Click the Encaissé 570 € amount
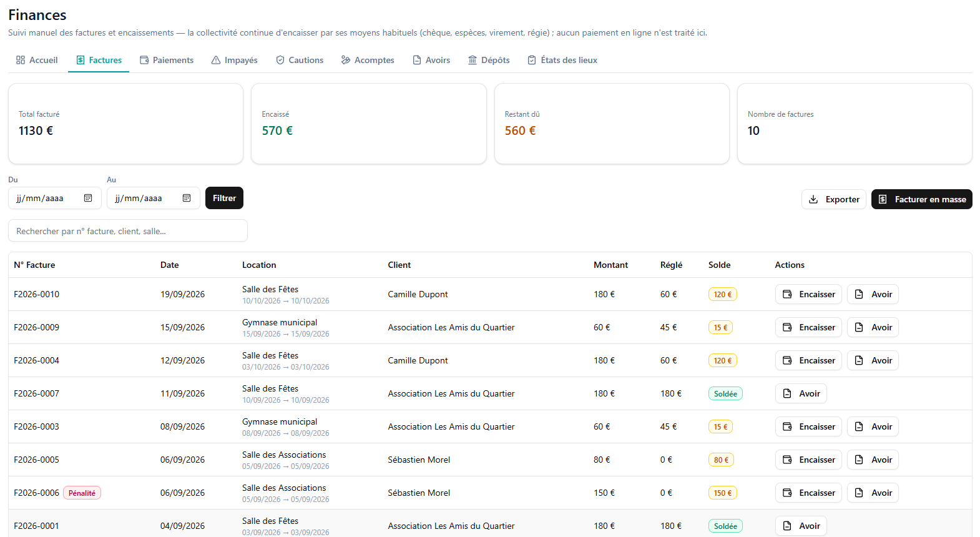Viewport: 980px width, 537px height. coord(277,131)
